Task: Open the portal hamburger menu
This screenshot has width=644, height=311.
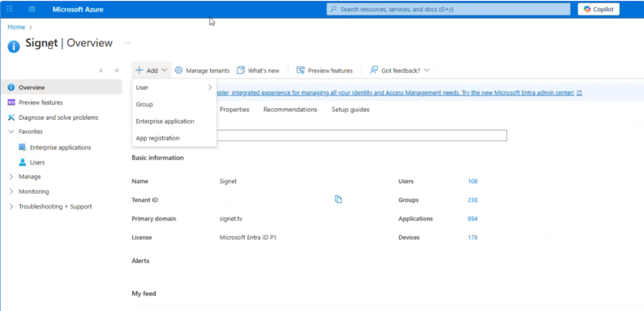Action: click(x=32, y=9)
